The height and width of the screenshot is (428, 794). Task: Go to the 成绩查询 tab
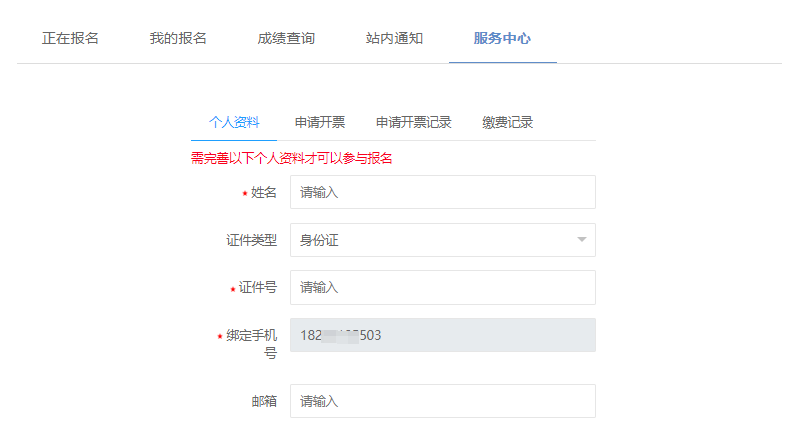(x=286, y=39)
